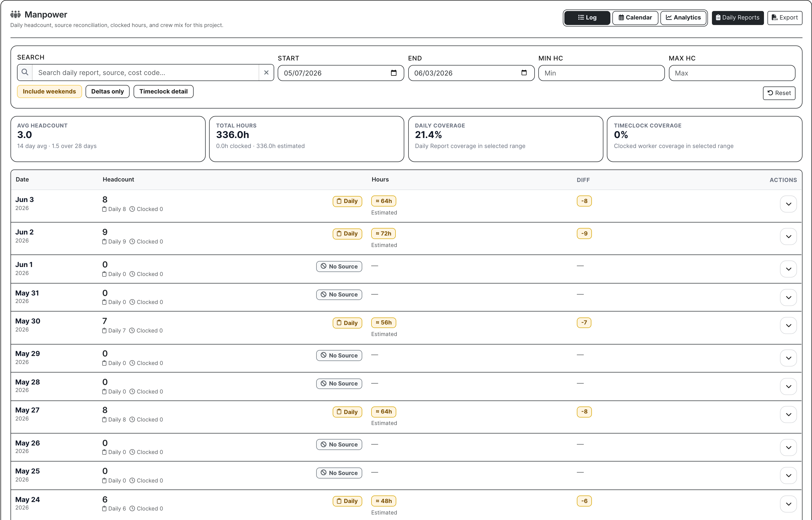Enable the Deltas only filter

pos(107,91)
